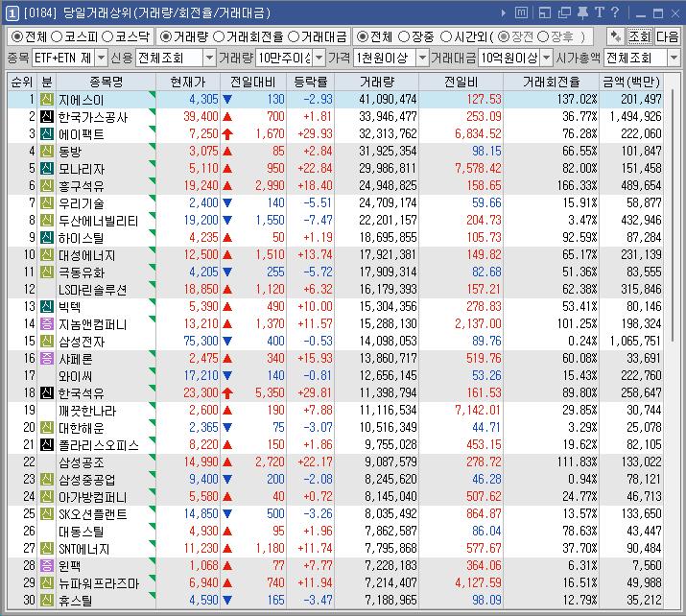Click the 종목명 column header
Screen dimensions: 686x616
point(106,82)
